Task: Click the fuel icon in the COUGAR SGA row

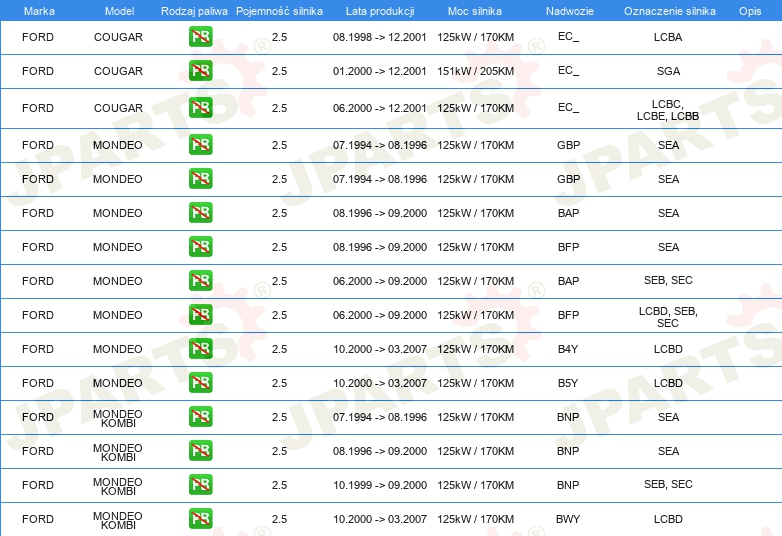Action: tap(200, 71)
